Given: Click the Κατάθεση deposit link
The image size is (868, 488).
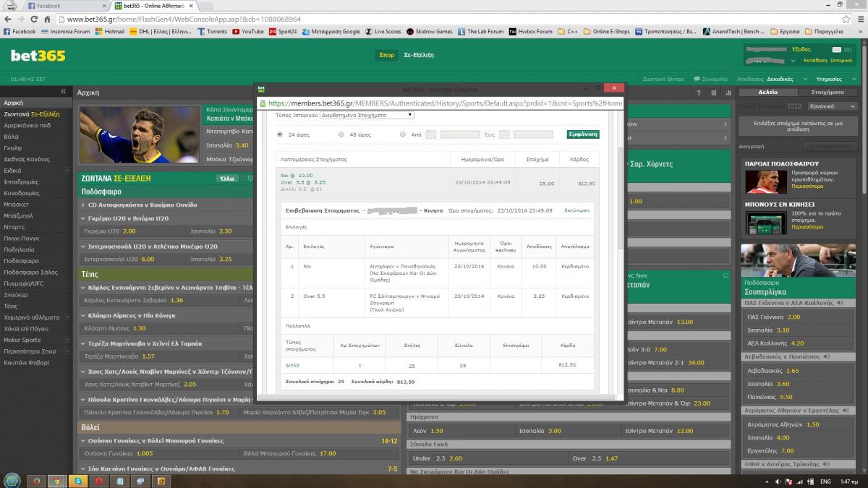Looking at the screenshot, I should pos(815,61).
